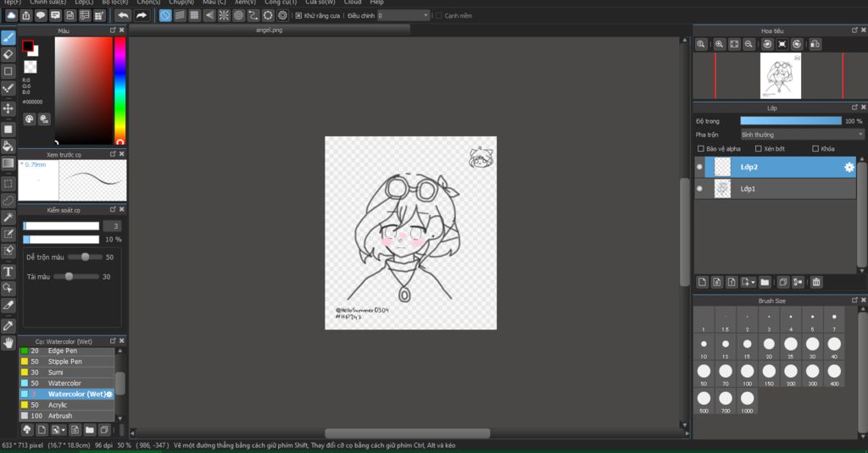
Task: Open the Xem view menu
Action: coord(245,3)
